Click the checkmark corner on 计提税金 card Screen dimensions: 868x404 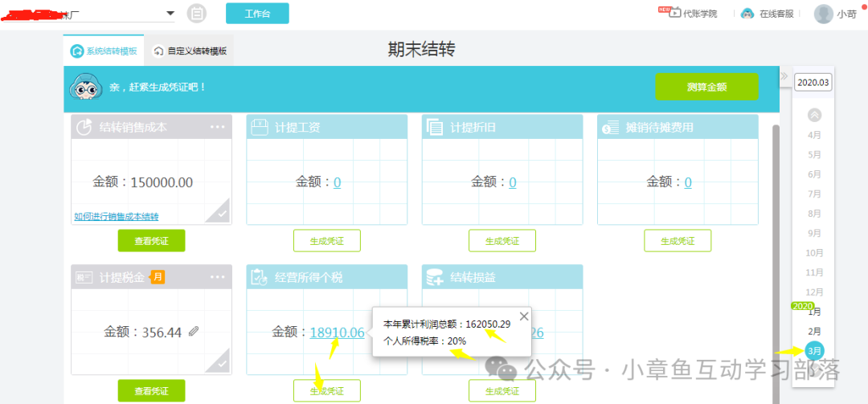coord(219,362)
